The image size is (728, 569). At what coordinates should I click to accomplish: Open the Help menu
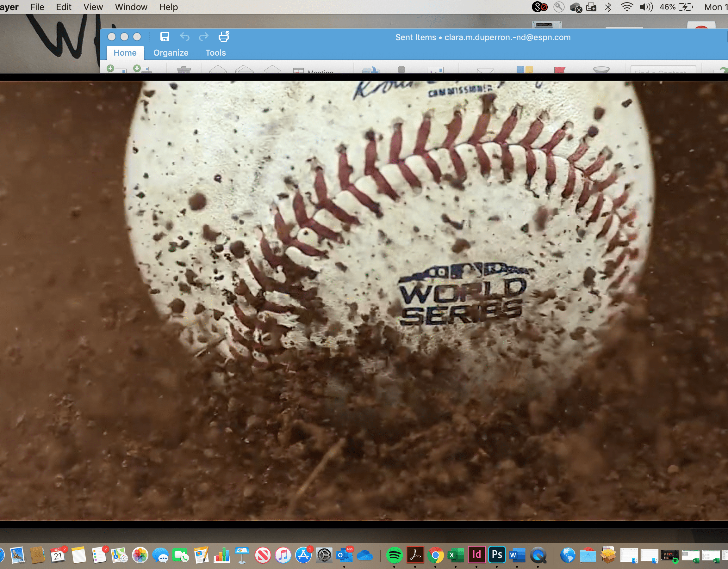(x=168, y=7)
